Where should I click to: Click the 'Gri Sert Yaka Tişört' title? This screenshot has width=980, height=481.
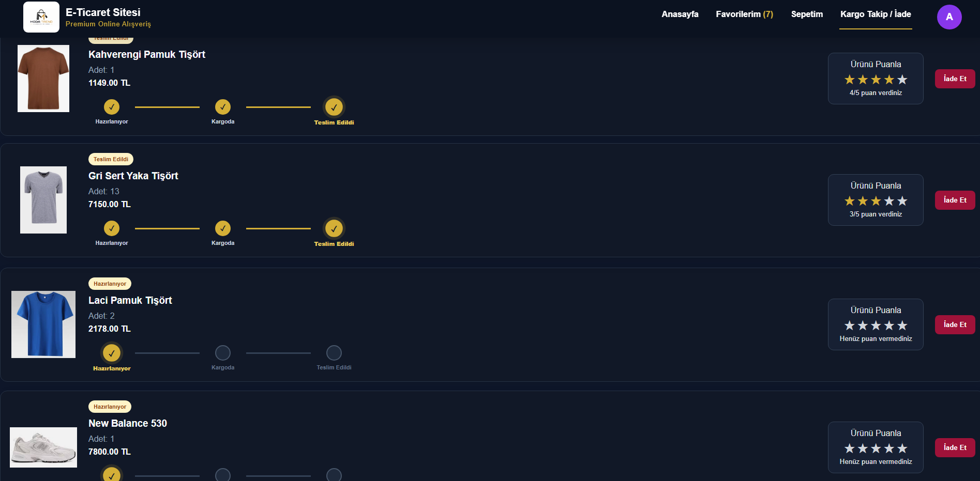pyautogui.click(x=133, y=176)
